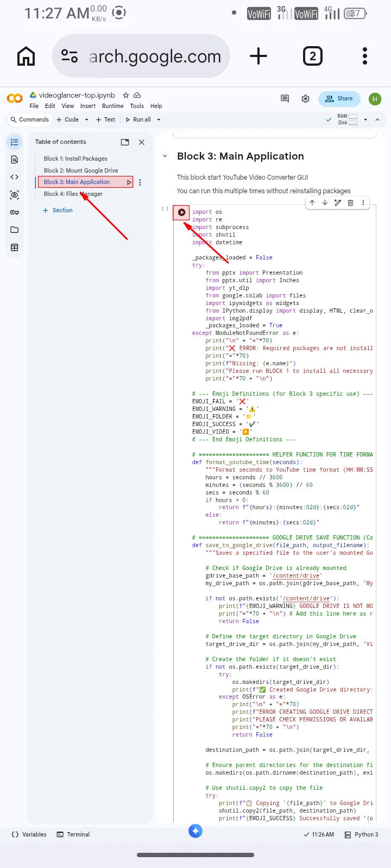Open Block 3 section options menu
The image size is (391, 868).
(x=140, y=182)
